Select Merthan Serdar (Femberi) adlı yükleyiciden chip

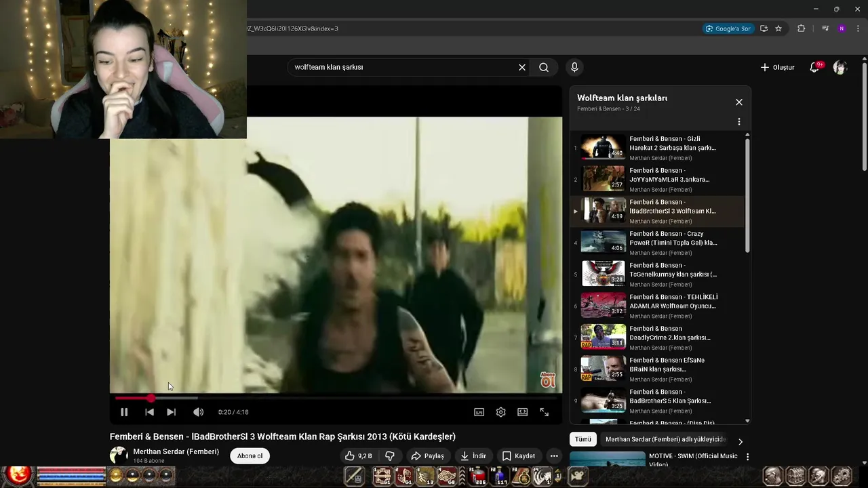665,439
